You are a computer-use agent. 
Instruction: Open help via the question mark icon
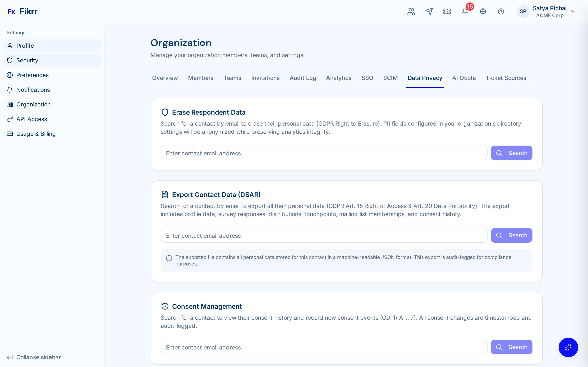[x=501, y=11]
